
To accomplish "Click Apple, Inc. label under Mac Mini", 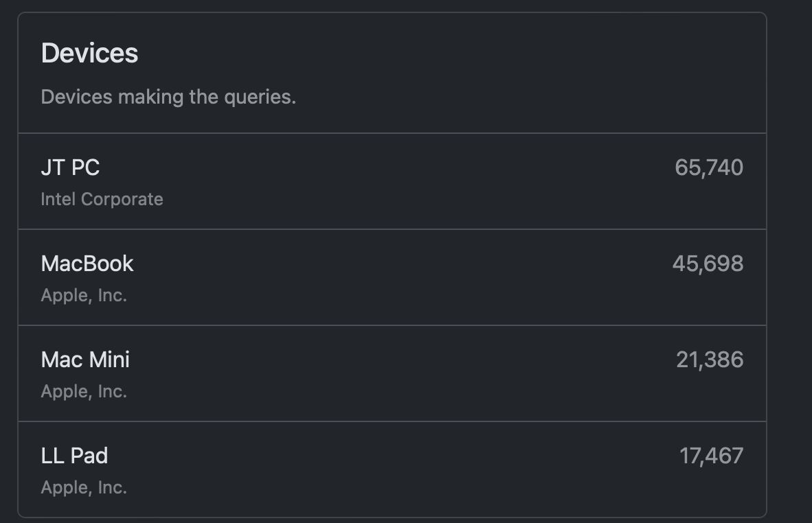I will 84,392.
